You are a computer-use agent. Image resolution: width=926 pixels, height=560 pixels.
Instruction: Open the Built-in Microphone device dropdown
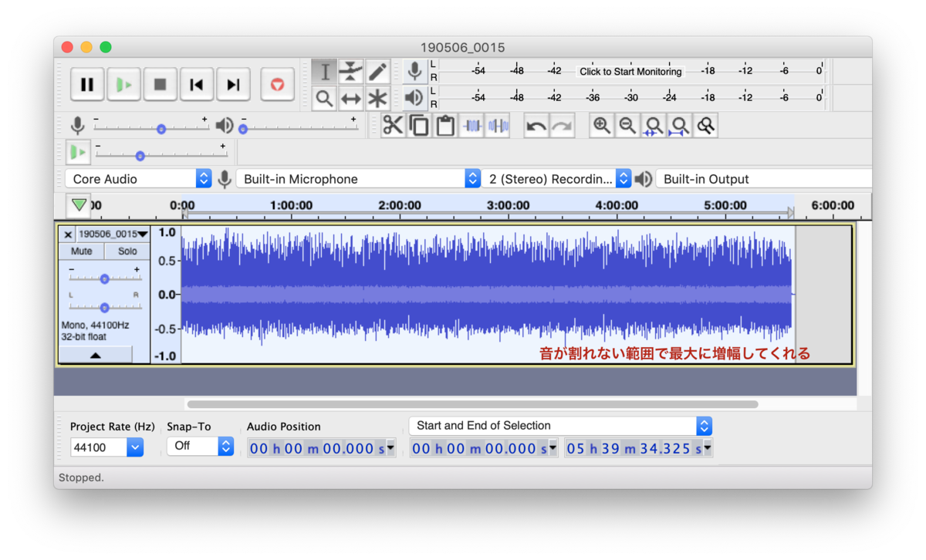[x=358, y=179]
